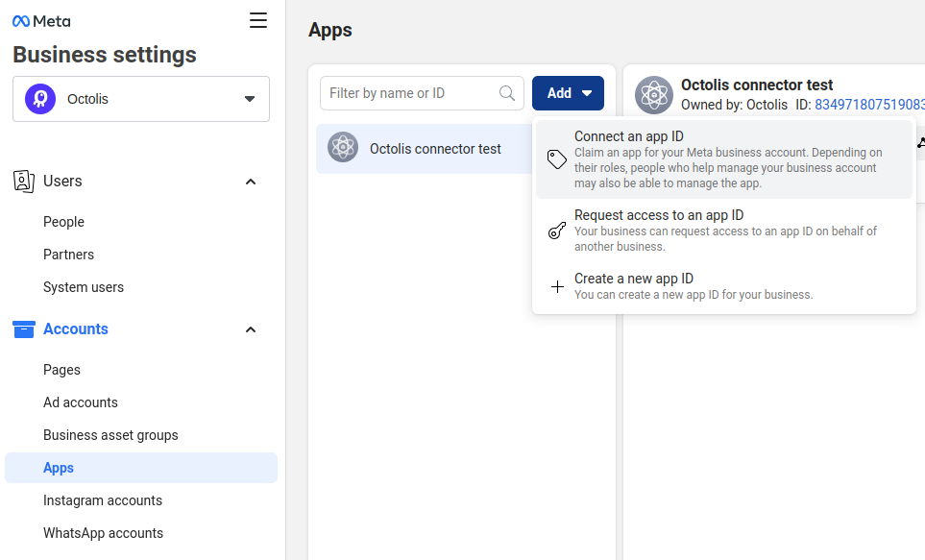Screen dimensions: 925x560
Task: Click the Meta logo
Action: point(41,21)
